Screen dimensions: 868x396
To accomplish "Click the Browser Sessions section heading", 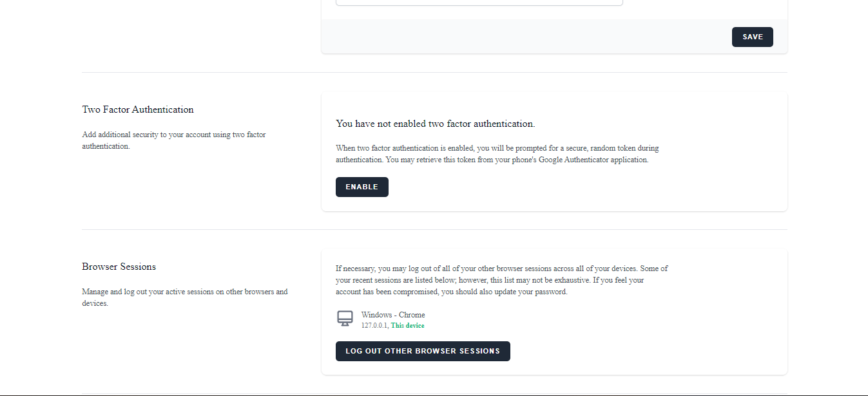I will [119, 267].
